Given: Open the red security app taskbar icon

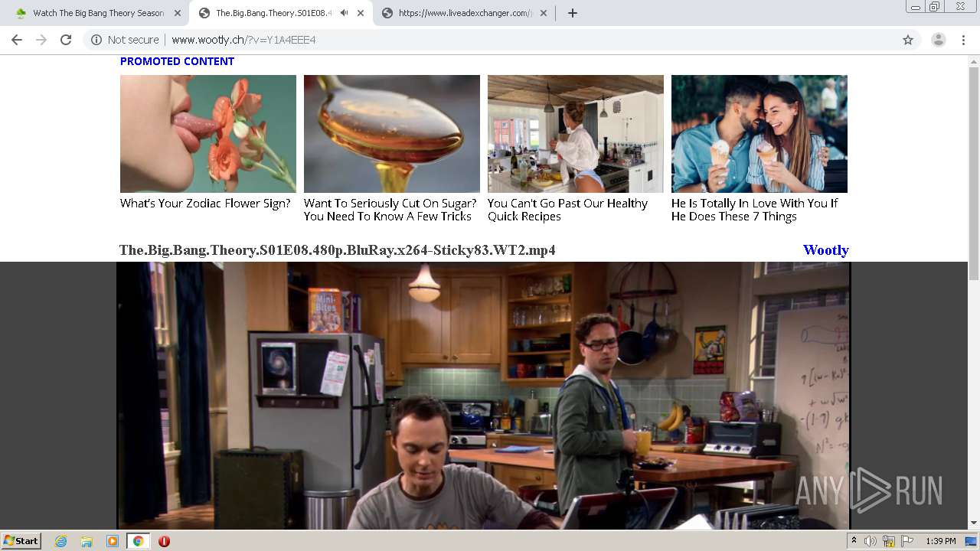Looking at the screenshot, I should [164, 541].
